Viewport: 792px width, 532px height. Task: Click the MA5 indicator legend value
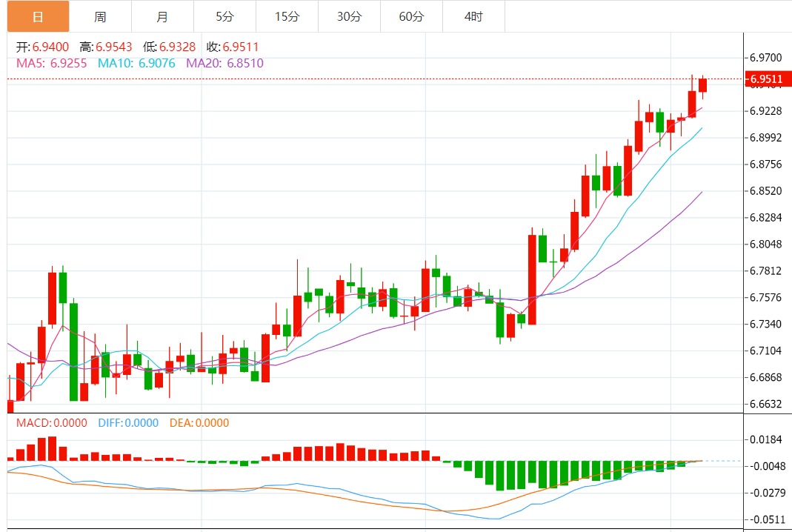52,63
